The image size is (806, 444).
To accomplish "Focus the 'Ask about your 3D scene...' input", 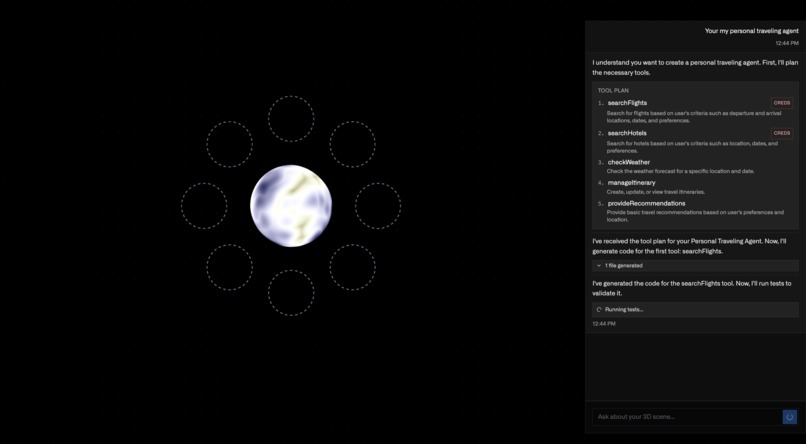I will click(687, 417).
